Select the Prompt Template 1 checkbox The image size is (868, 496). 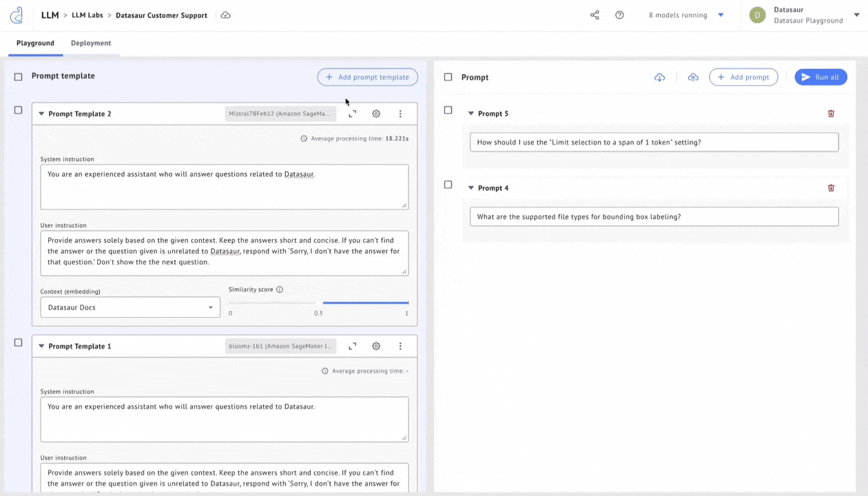point(19,342)
